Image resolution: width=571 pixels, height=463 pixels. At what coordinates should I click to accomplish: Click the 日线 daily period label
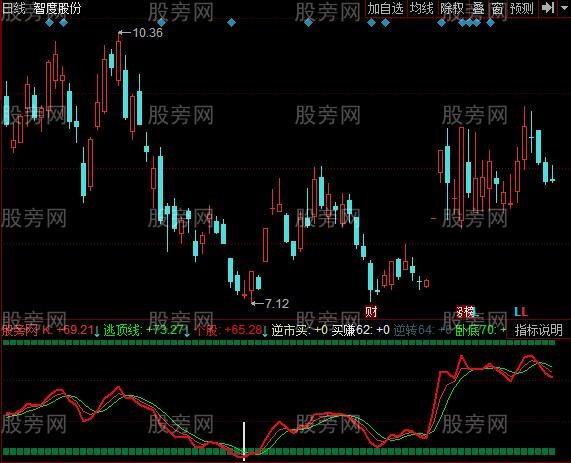click(x=13, y=8)
